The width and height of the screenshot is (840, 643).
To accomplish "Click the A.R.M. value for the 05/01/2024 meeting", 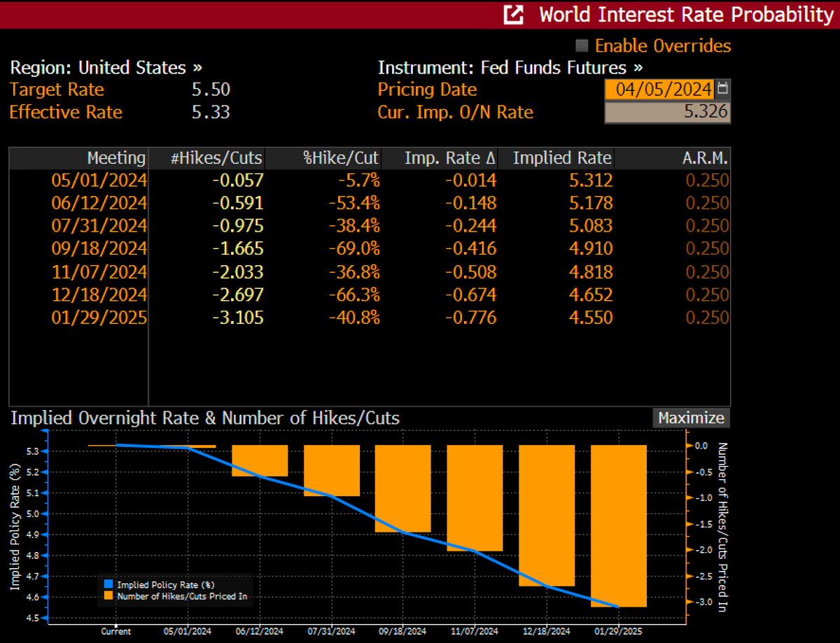I will (707, 180).
